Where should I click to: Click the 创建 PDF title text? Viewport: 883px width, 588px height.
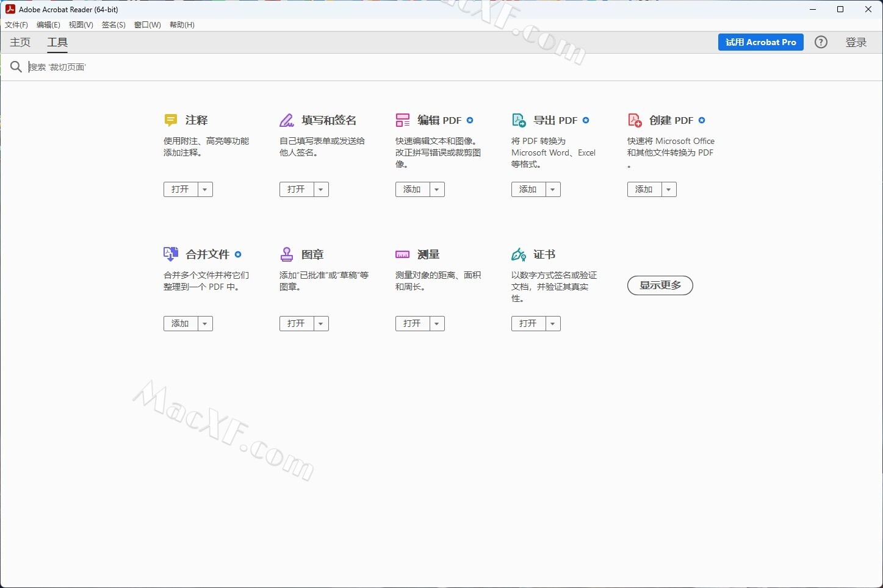[671, 120]
